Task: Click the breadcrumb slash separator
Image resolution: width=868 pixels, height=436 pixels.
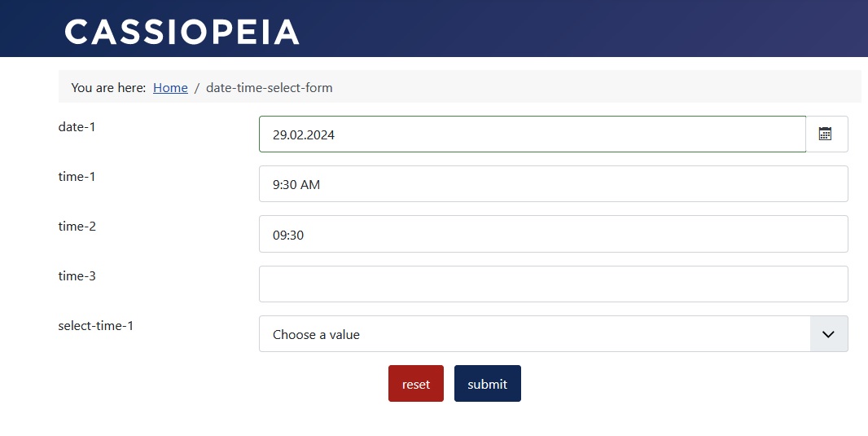Action: (x=197, y=87)
